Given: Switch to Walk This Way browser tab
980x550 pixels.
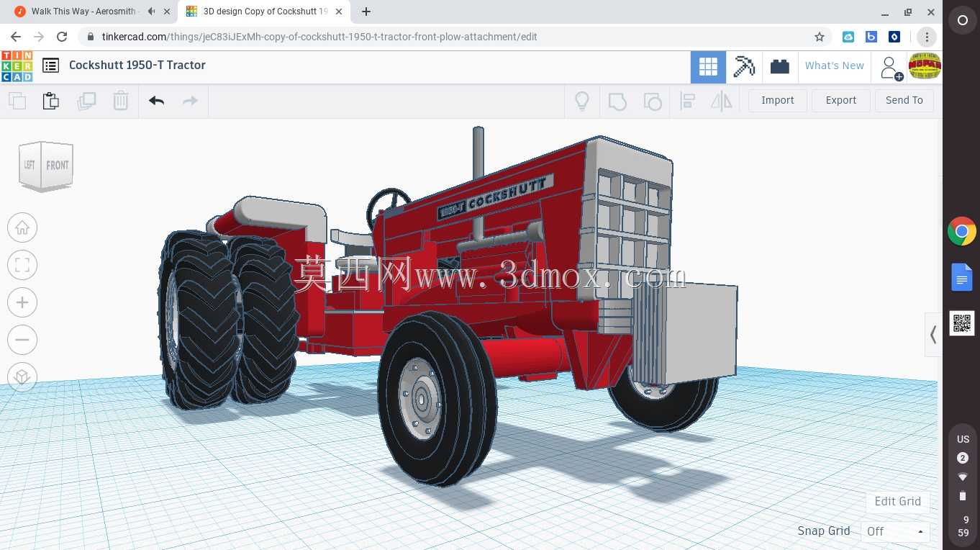Looking at the screenshot, I should 83,12.
